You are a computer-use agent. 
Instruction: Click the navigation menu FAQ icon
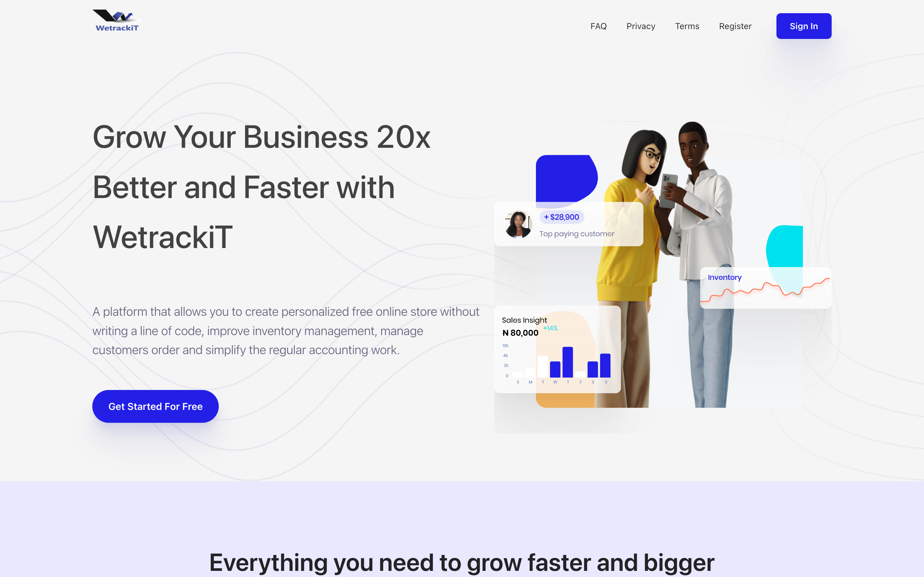point(598,26)
